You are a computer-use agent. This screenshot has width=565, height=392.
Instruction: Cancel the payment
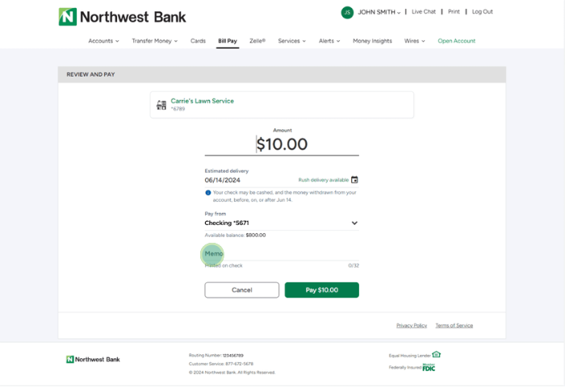tap(241, 290)
